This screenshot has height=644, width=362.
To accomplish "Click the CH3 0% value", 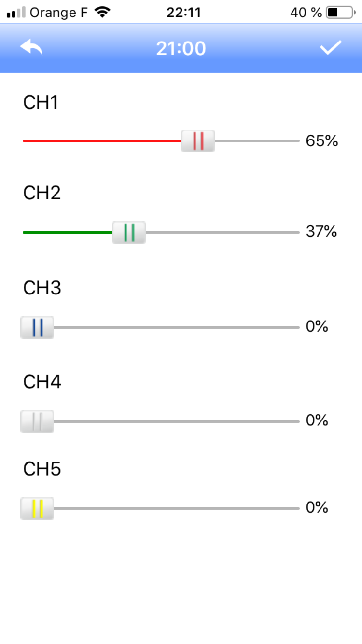I will [317, 327].
